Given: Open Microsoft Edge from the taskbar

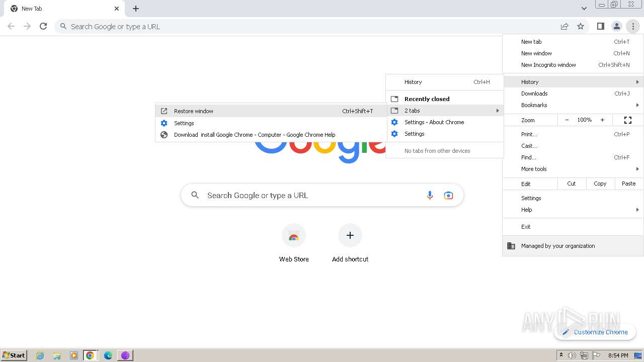Looking at the screenshot, I should click(x=108, y=355).
